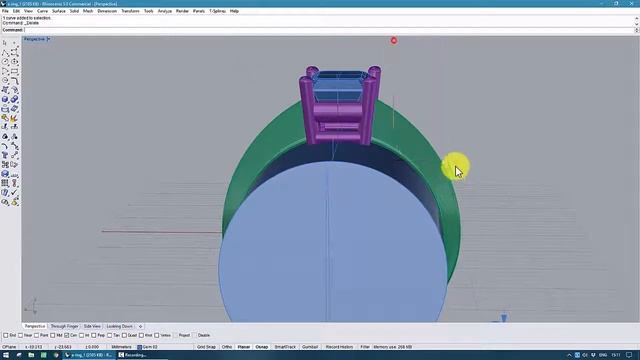Open the Solid menu
This screenshot has width=640, height=360.
[74, 11]
